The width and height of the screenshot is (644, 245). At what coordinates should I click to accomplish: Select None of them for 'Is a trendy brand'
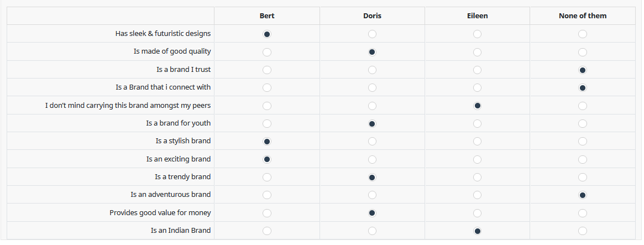[582, 177]
